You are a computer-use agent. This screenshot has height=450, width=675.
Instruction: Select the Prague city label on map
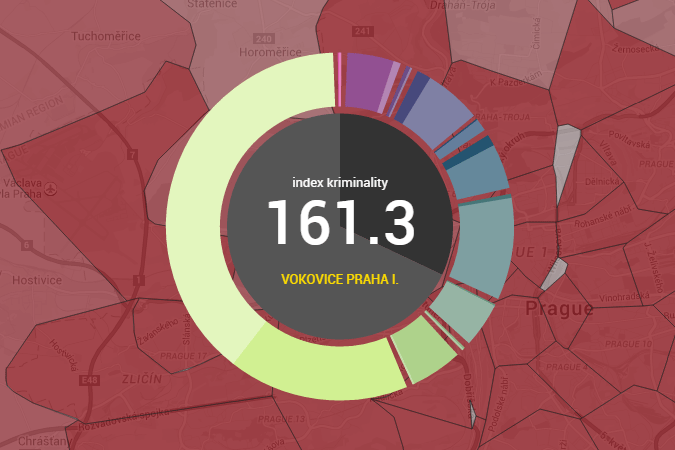[x=559, y=308]
